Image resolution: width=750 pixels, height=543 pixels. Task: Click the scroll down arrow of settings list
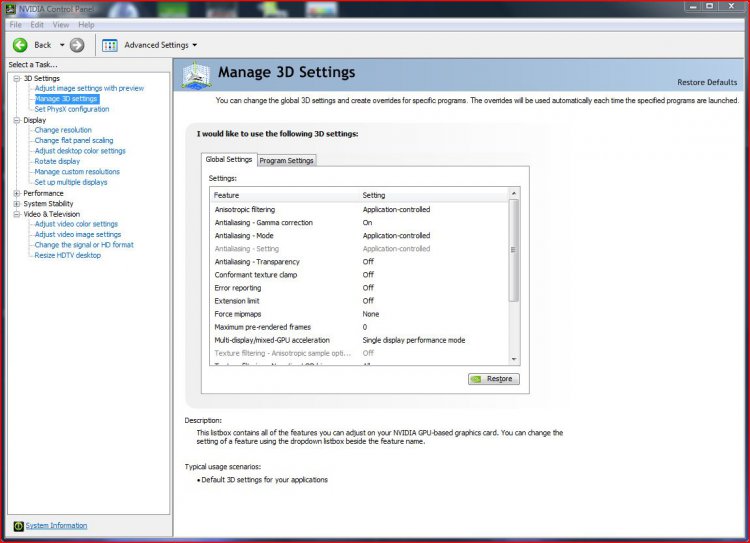click(514, 359)
